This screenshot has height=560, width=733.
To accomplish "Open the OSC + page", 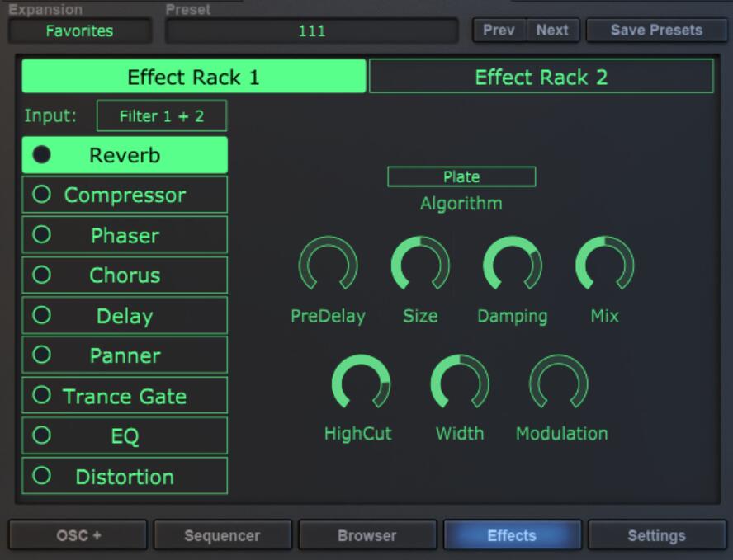I will click(78, 535).
